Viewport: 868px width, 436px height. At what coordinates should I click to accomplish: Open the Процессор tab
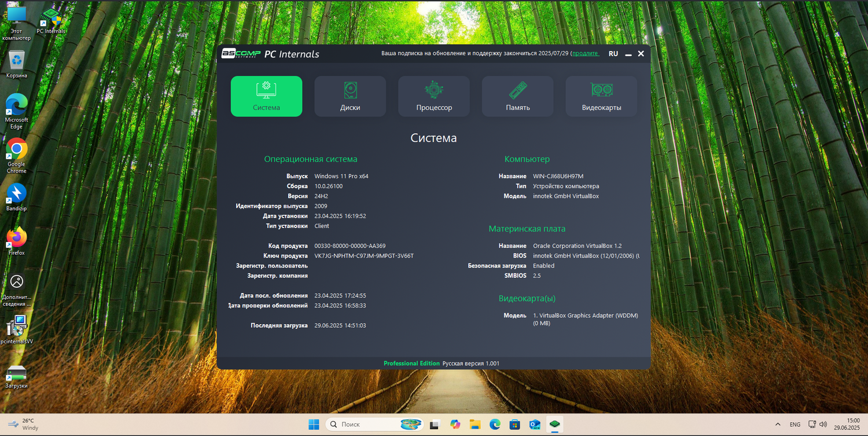[x=434, y=96]
